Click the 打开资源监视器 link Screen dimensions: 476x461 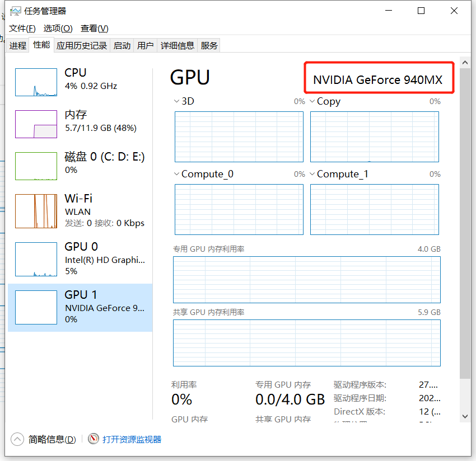click(x=132, y=439)
